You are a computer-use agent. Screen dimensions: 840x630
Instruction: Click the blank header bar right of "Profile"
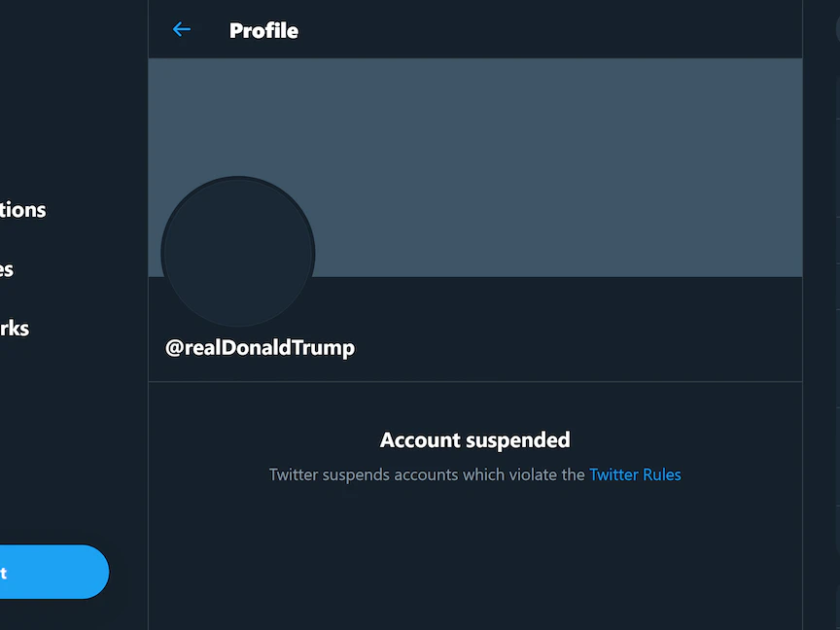[x=544, y=30]
